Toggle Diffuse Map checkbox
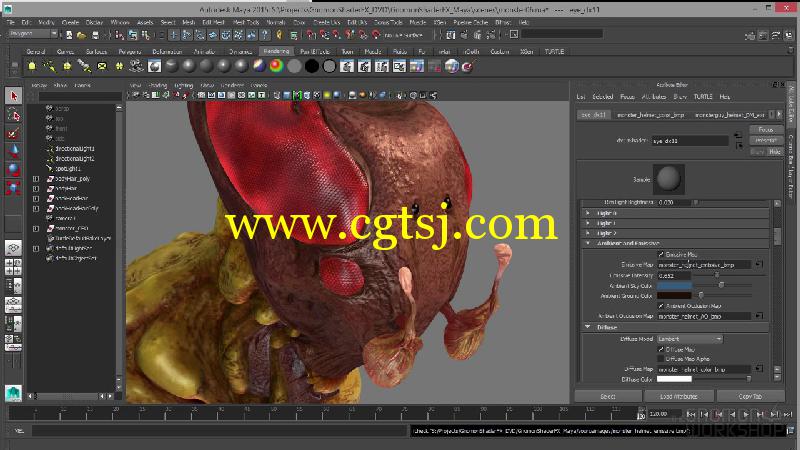Screen dimensions: 800x450 (x=661, y=349)
